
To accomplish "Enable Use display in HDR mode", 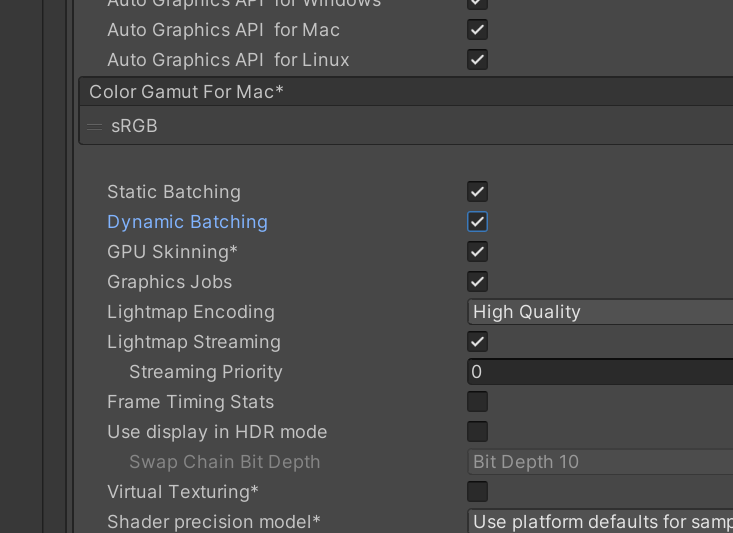I will (478, 432).
